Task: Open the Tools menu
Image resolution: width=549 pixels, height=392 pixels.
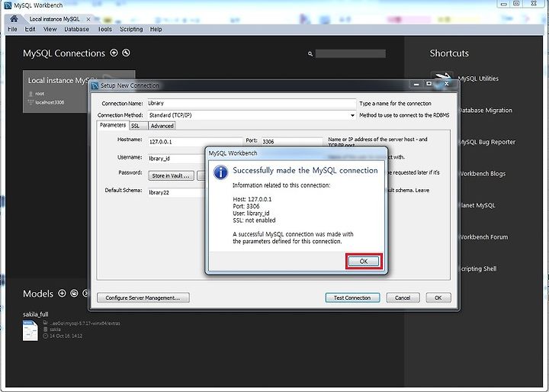Action: (x=104, y=30)
